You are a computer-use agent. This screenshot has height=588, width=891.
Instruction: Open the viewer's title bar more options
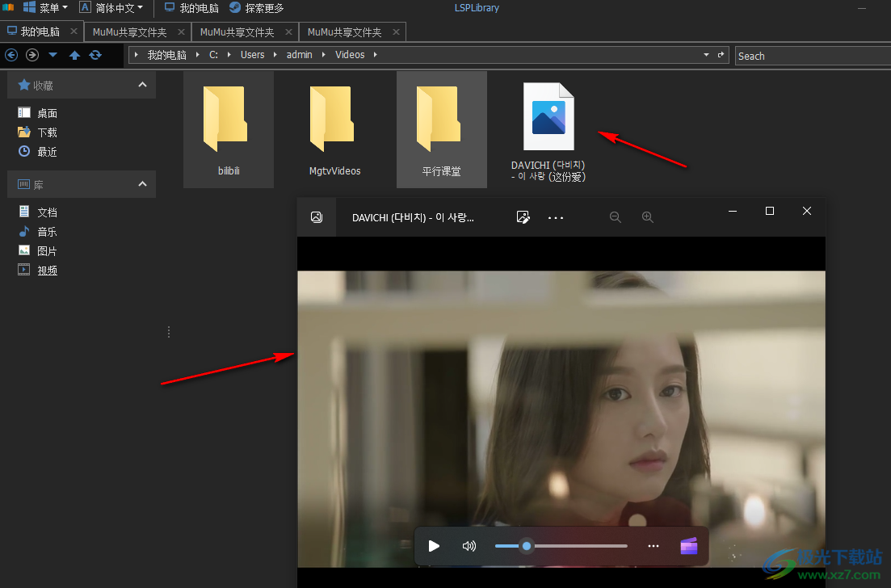click(555, 217)
